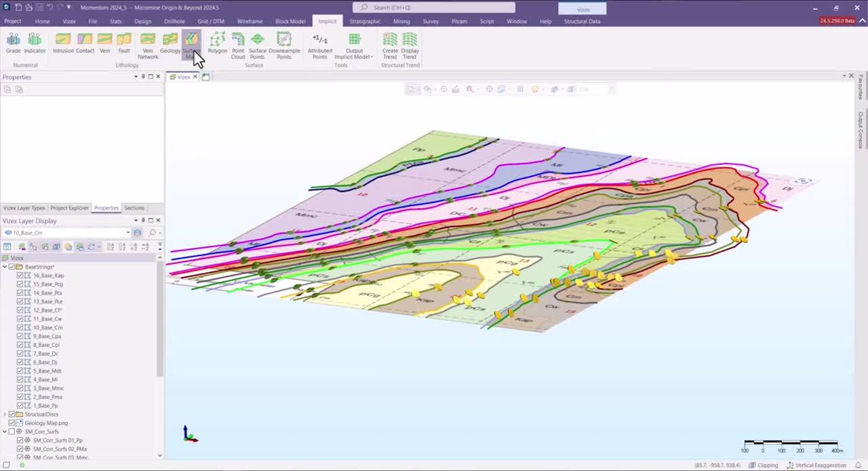Choose the Fault modelling icon
This screenshot has width=868, height=471.
click(124, 42)
